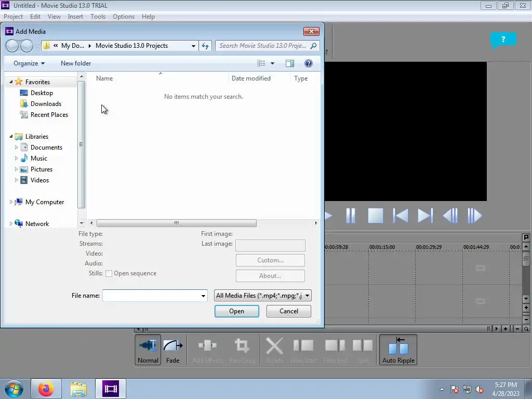The width and height of the screenshot is (532, 399).
Task: Open the blue help speech bubble
Action: coord(503,39)
